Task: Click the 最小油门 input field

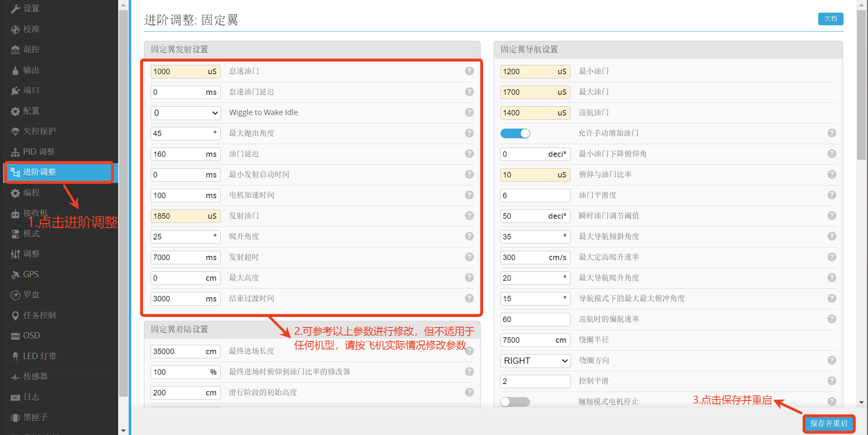Action: (x=535, y=72)
